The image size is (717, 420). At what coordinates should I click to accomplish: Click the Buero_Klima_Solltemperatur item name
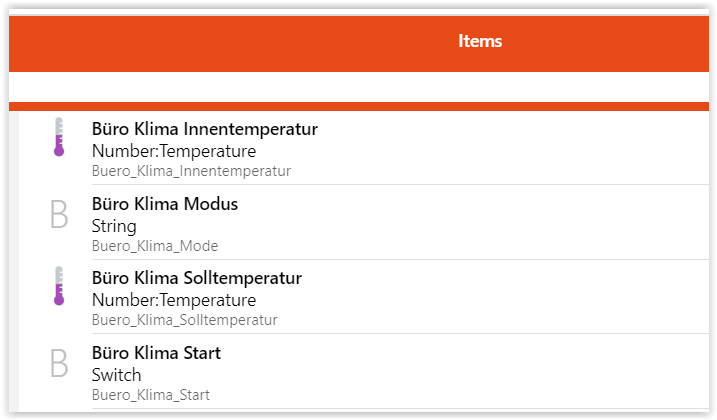(184, 320)
